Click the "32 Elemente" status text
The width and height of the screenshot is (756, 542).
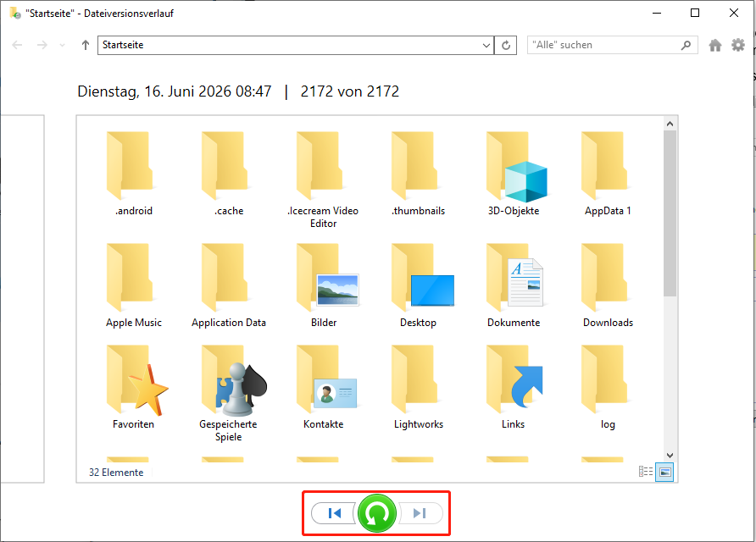click(x=116, y=473)
